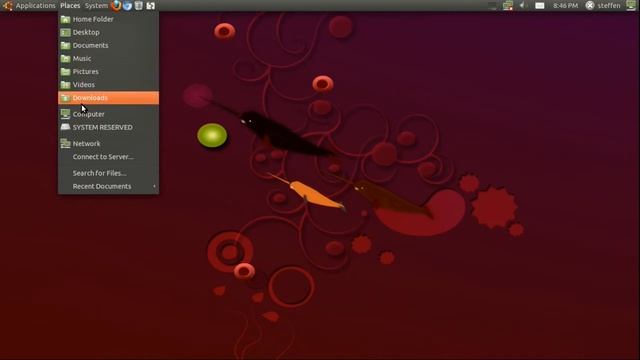Open the network connection indicator
Screen dimensions: 640x360
[x=508, y=5]
